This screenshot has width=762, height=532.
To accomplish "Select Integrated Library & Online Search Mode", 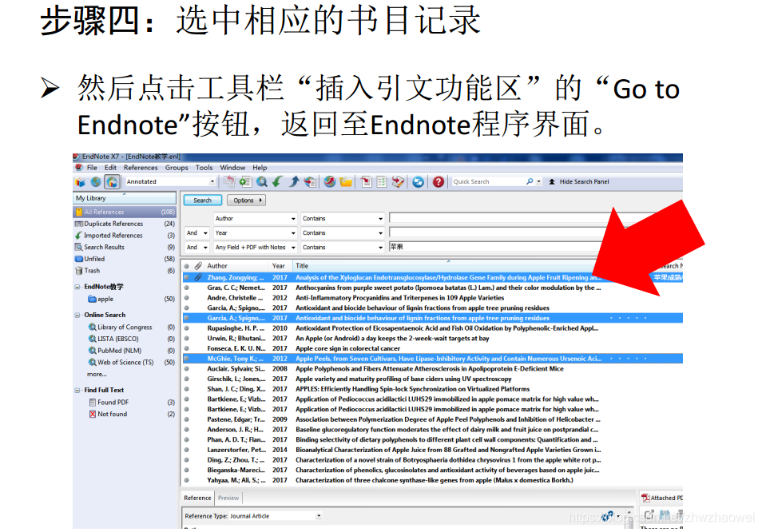I will tap(113, 181).
